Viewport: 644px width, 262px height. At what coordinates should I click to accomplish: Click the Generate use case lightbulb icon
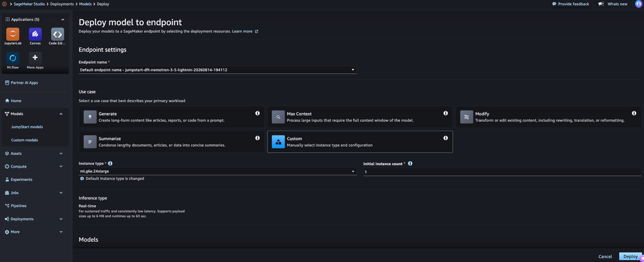tap(90, 117)
